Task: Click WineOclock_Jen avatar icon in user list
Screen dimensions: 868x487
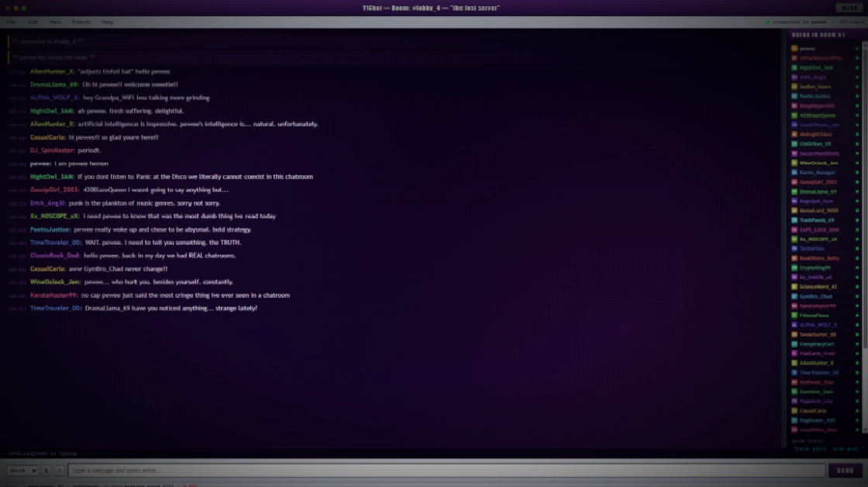Action: [x=794, y=163]
